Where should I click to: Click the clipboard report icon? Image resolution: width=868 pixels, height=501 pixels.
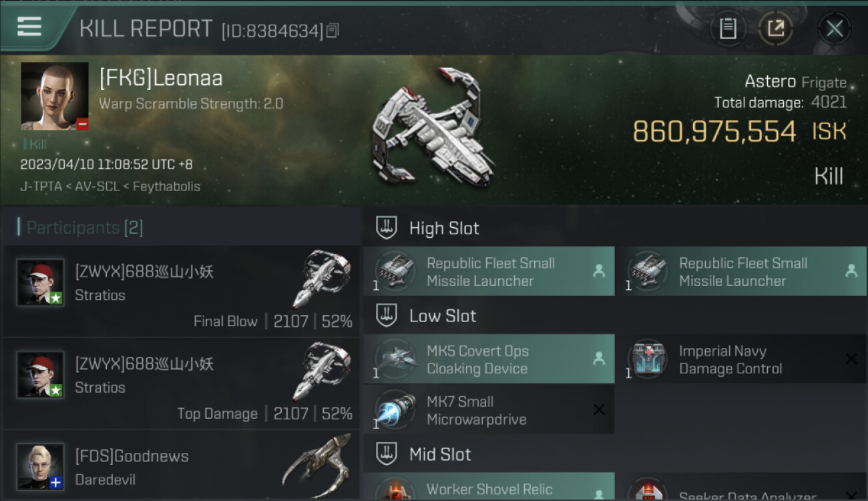(x=728, y=28)
